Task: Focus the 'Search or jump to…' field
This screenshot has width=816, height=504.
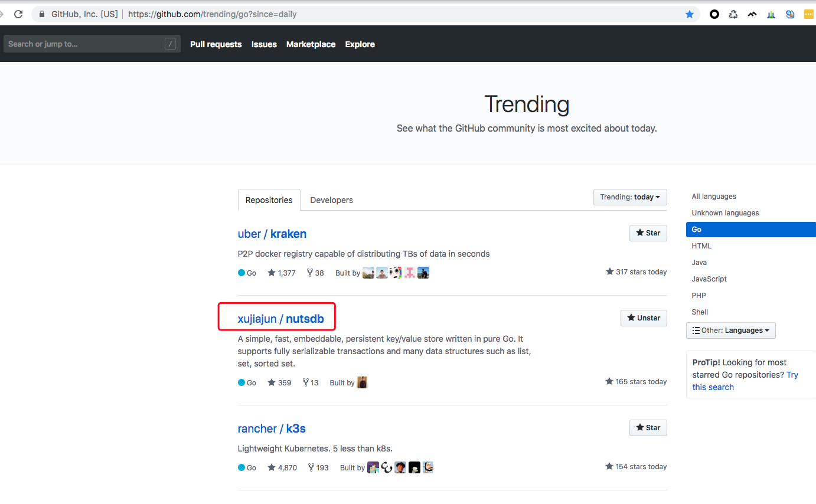Action: pyautogui.click(x=92, y=44)
